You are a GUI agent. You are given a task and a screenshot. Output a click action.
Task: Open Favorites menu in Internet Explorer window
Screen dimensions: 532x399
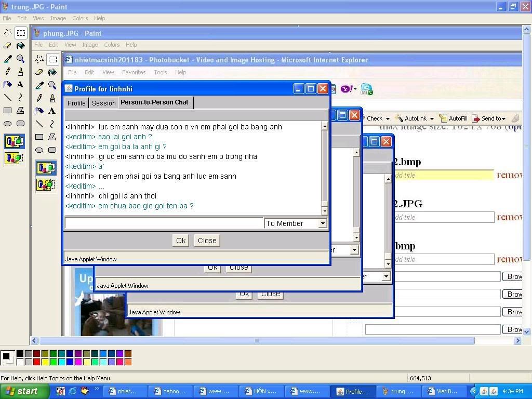point(134,72)
